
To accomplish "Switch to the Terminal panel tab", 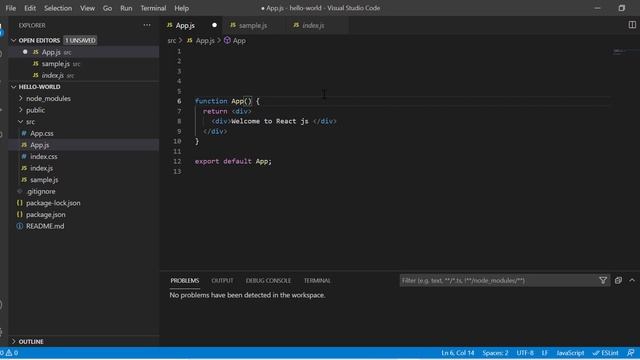I will point(317,281).
